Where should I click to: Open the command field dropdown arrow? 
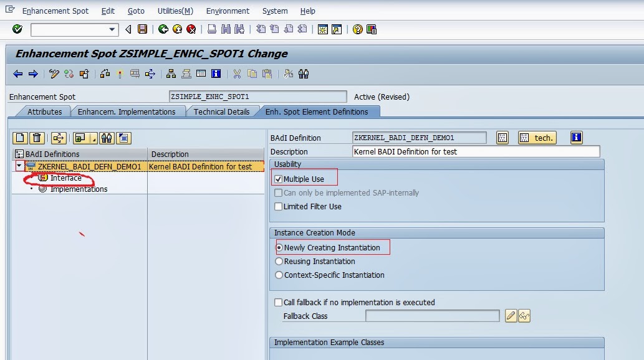point(112,29)
